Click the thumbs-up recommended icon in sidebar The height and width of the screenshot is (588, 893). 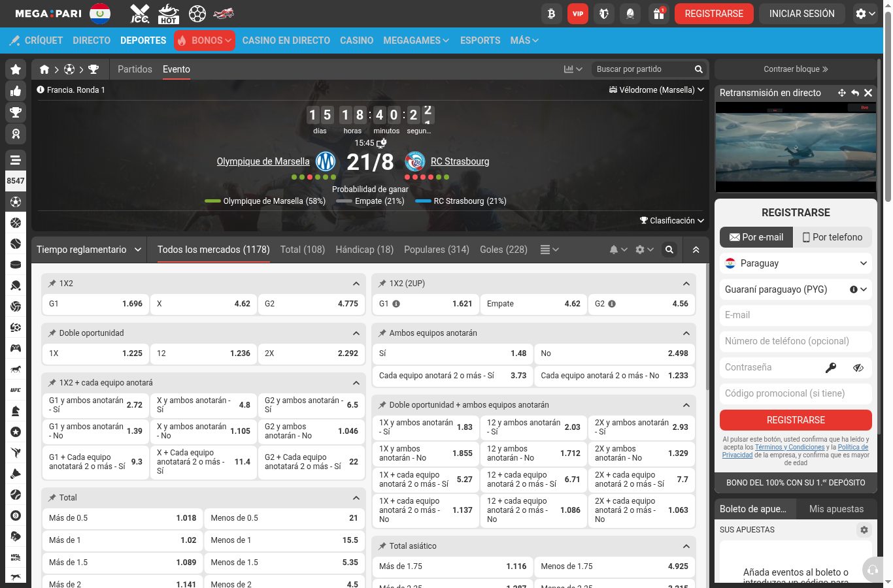[16, 91]
